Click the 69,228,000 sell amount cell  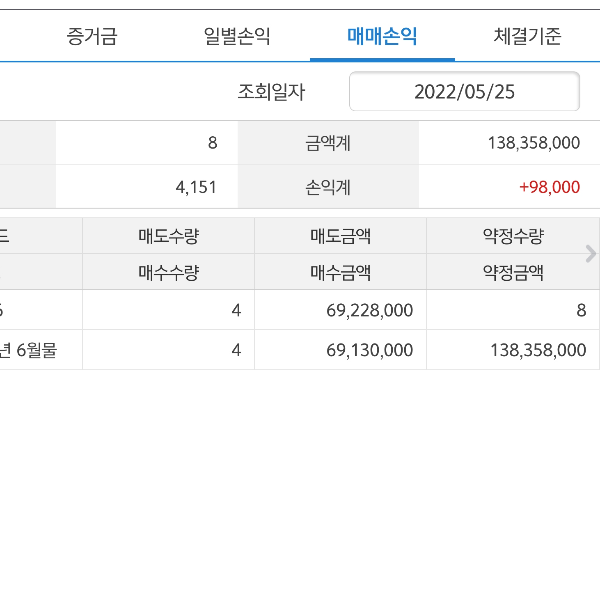coord(369,310)
